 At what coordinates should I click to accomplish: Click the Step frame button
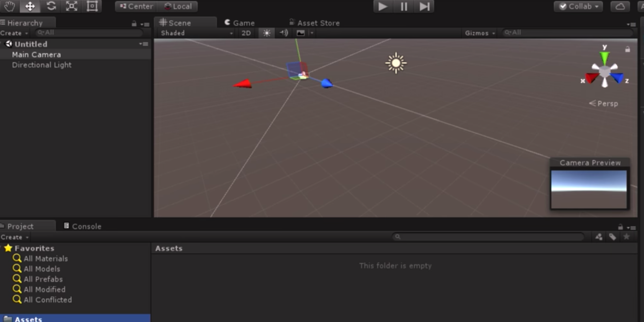coord(424,6)
